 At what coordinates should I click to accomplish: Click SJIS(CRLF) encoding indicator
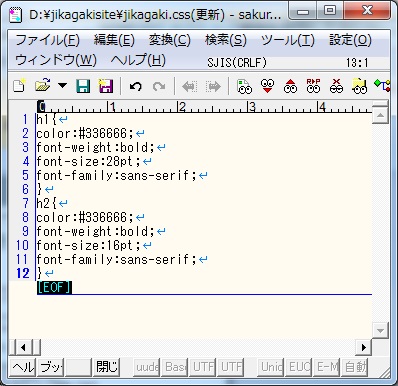(x=237, y=63)
